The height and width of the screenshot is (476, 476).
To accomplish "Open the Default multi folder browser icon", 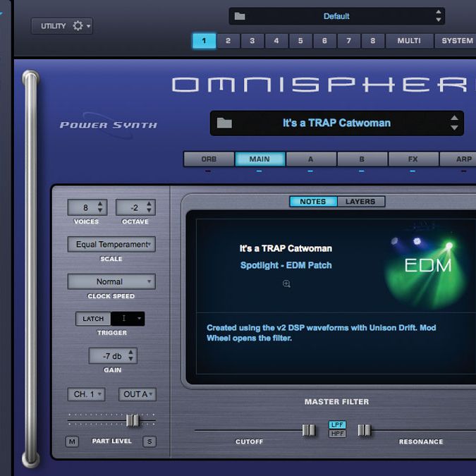I will pos(240,16).
